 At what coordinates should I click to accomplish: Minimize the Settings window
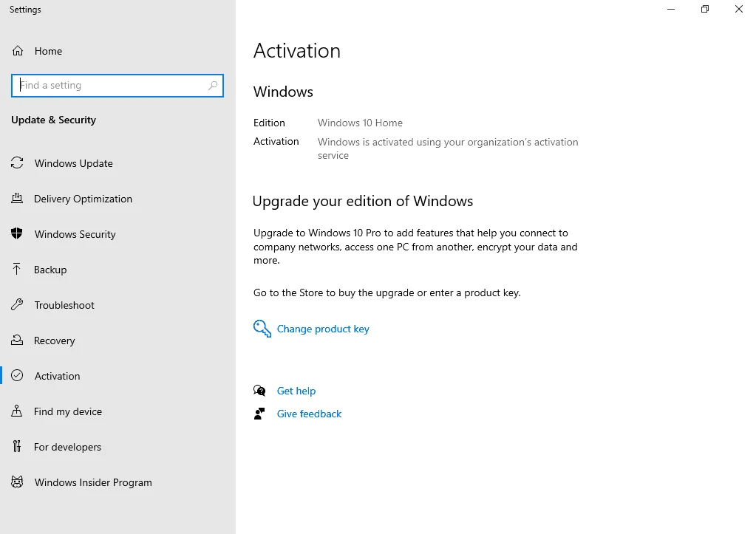tap(671, 9)
